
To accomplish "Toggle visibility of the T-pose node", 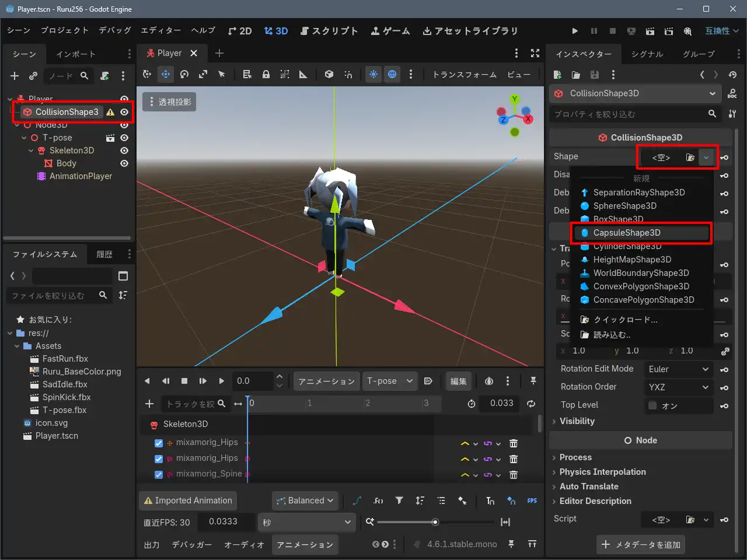I will point(124,138).
